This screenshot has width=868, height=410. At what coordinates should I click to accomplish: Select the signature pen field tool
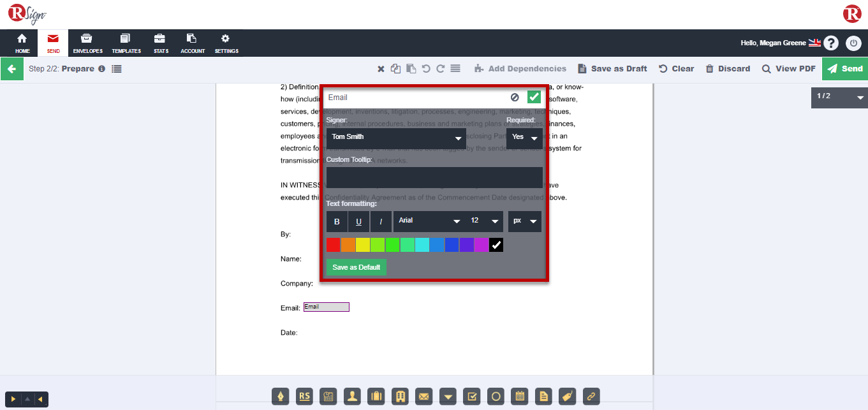[x=281, y=396]
